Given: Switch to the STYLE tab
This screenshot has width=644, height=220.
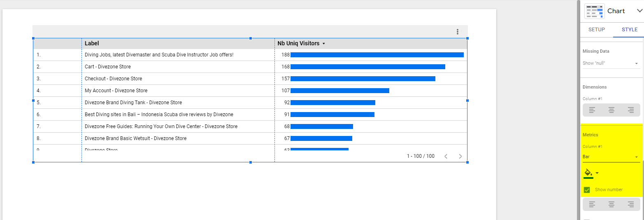Looking at the screenshot, I should (630, 30).
